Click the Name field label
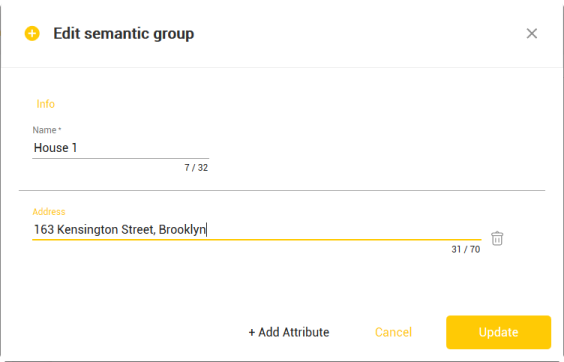 pyautogui.click(x=47, y=130)
